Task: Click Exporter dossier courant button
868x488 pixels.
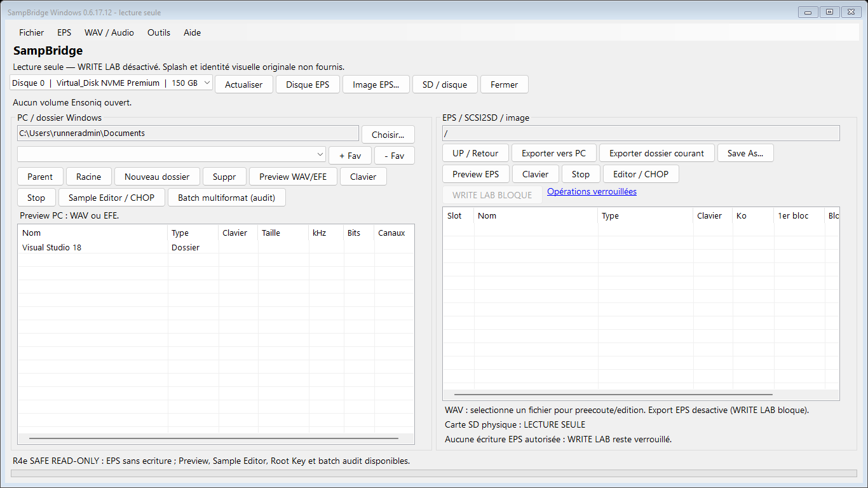Action: click(x=656, y=153)
